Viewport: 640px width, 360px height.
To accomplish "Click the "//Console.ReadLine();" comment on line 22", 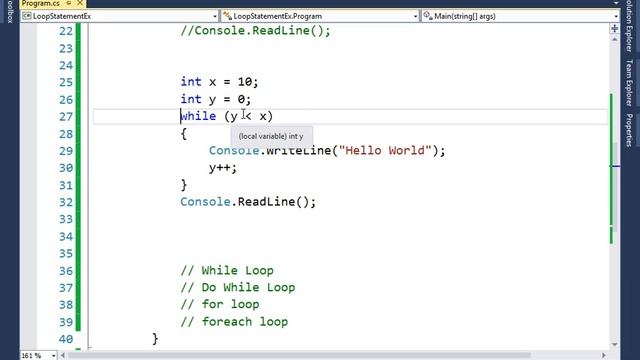I will [256, 31].
